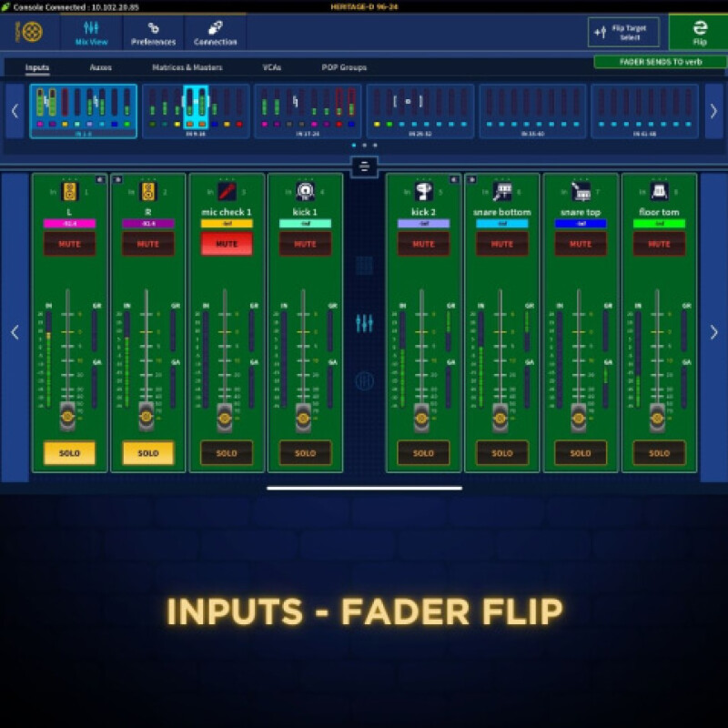Open Flip Target Select

point(623,32)
